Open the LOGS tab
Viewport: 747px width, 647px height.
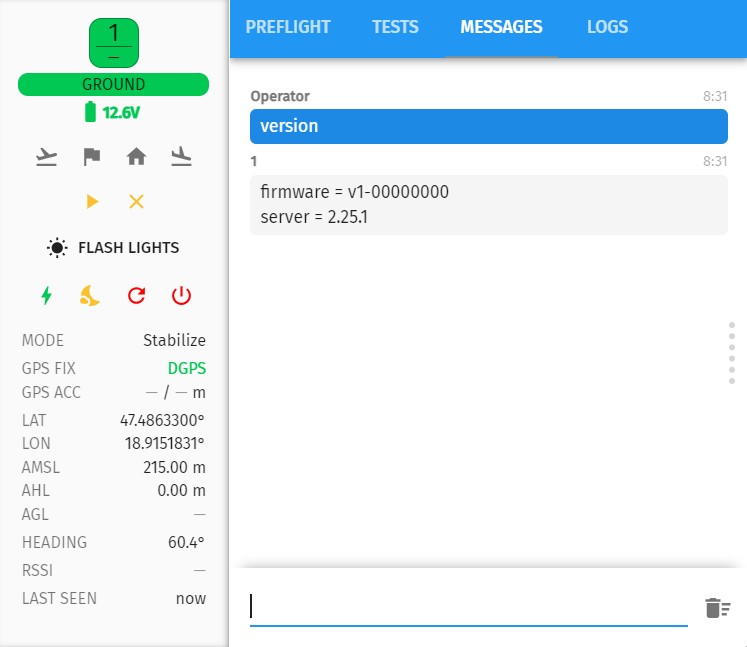click(607, 27)
